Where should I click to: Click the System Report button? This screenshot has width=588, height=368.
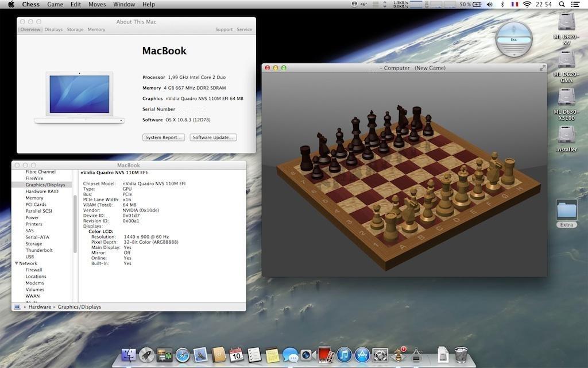click(164, 137)
